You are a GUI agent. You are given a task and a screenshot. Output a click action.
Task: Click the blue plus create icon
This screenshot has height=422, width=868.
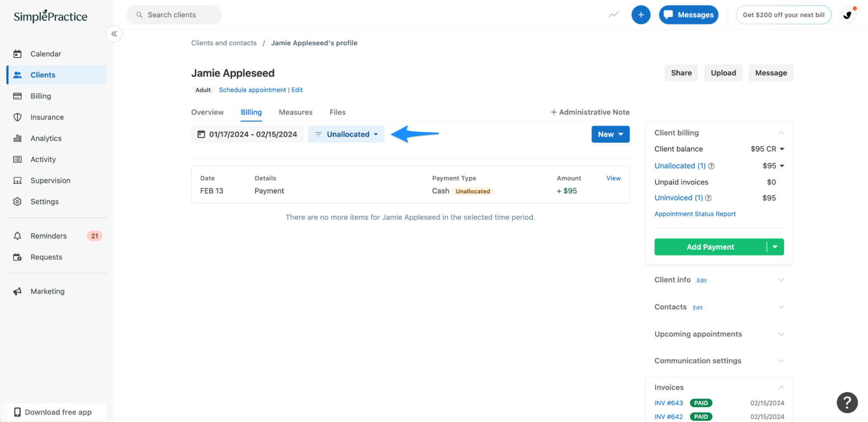641,14
